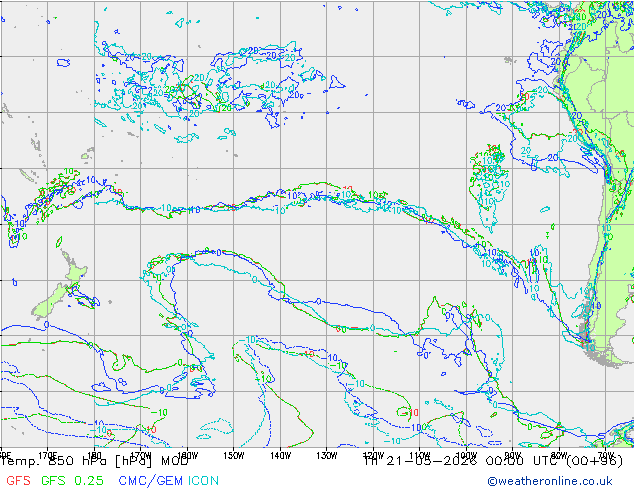
Task: Click the 150W longitude axis label
Action: pos(233,456)
